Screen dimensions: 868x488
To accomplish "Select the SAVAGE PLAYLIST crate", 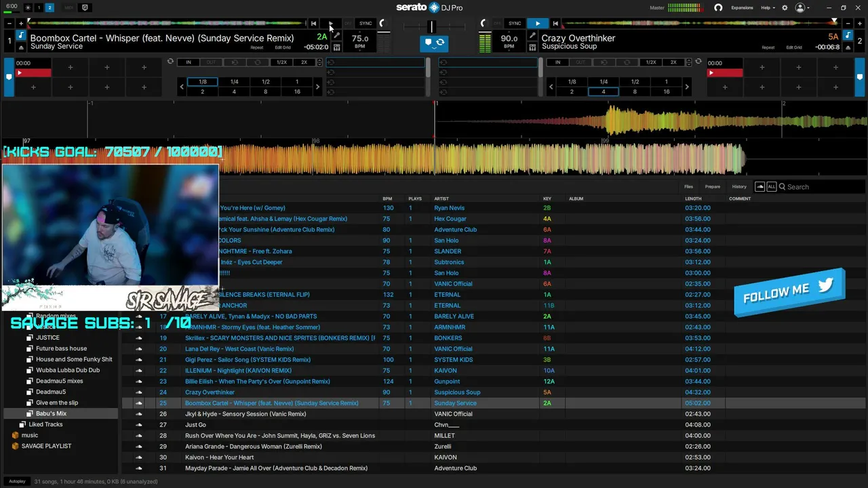I will (46, 446).
